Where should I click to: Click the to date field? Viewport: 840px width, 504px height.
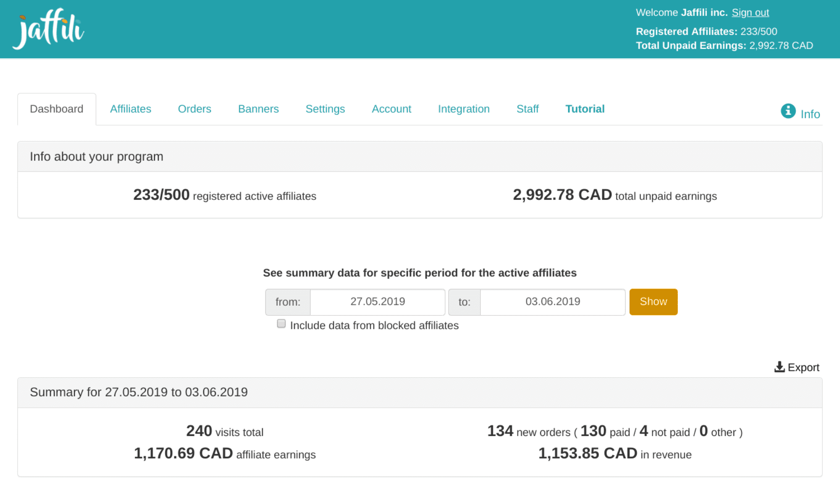click(552, 302)
